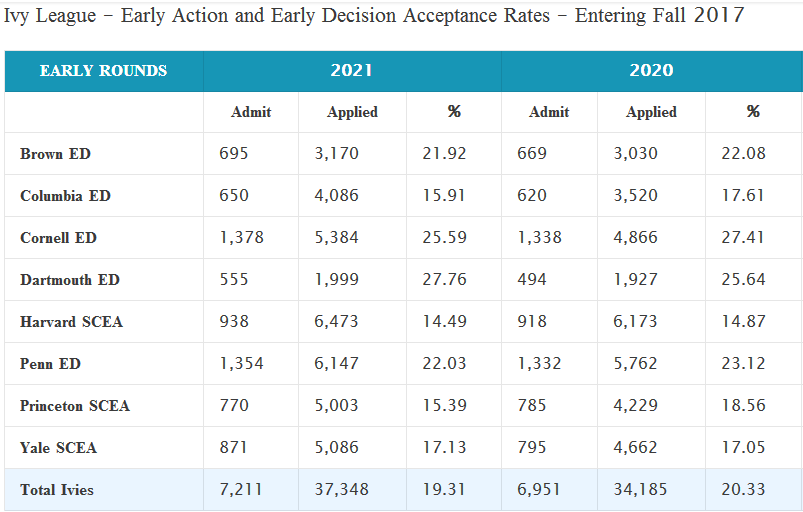
Task: Select the 2020 header cell
Action: (x=651, y=71)
